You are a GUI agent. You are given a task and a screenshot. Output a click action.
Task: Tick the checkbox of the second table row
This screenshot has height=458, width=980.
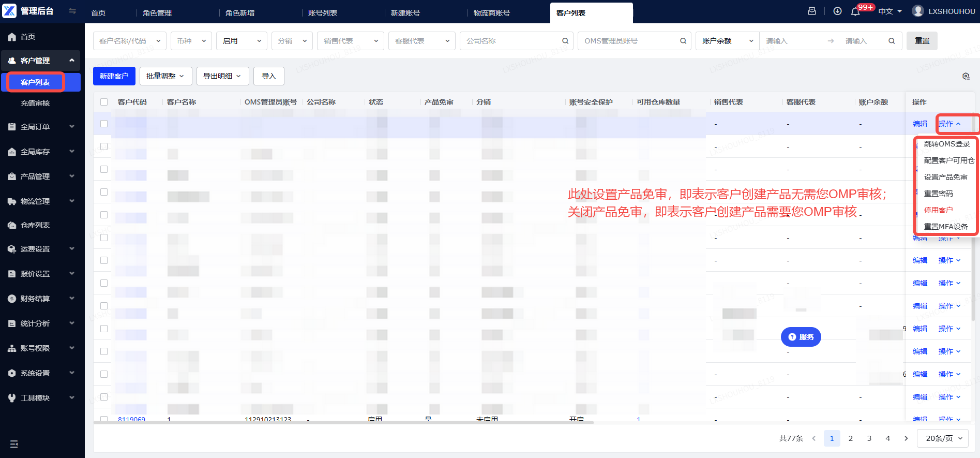pyautogui.click(x=104, y=146)
